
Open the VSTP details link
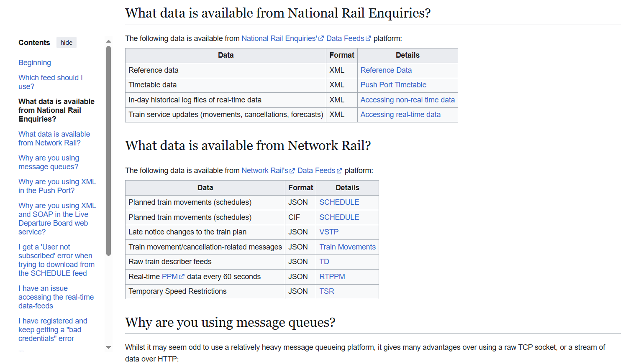pyautogui.click(x=329, y=232)
